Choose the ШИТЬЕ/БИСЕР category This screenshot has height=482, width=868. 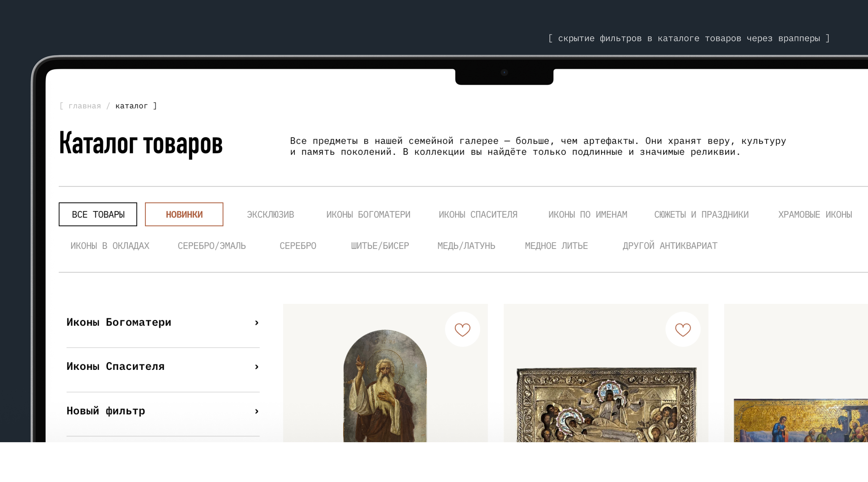pyautogui.click(x=380, y=246)
